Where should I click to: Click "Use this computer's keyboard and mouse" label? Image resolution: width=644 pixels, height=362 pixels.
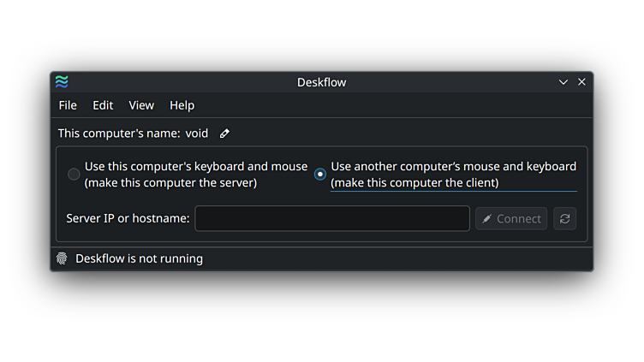tap(195, 167)
